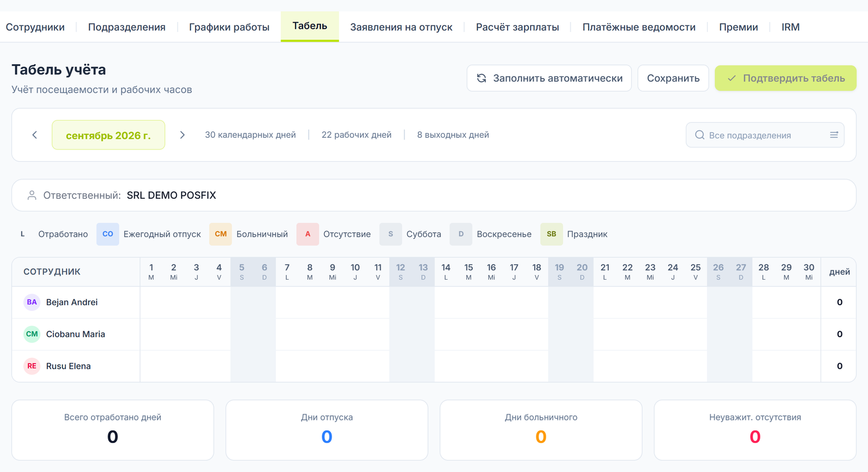Click the BA avatar of Bejan Andrei
Screen dimensions: 868x472
tap(32, 302)
